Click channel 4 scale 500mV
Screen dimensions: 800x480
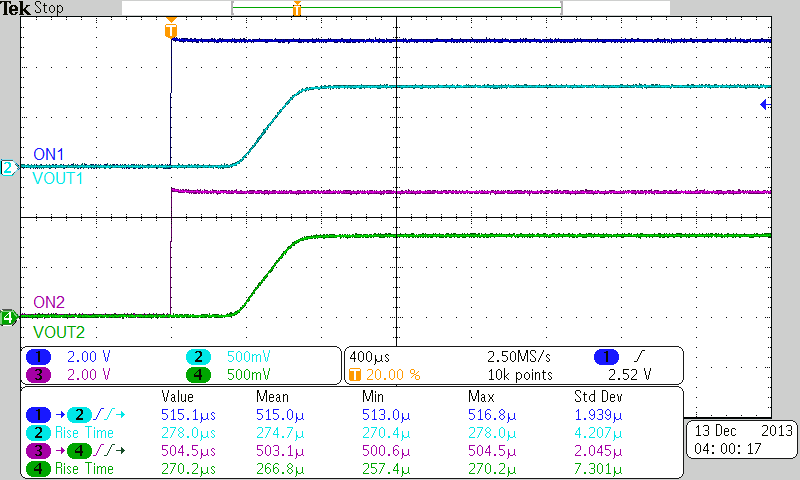[248, 375]
